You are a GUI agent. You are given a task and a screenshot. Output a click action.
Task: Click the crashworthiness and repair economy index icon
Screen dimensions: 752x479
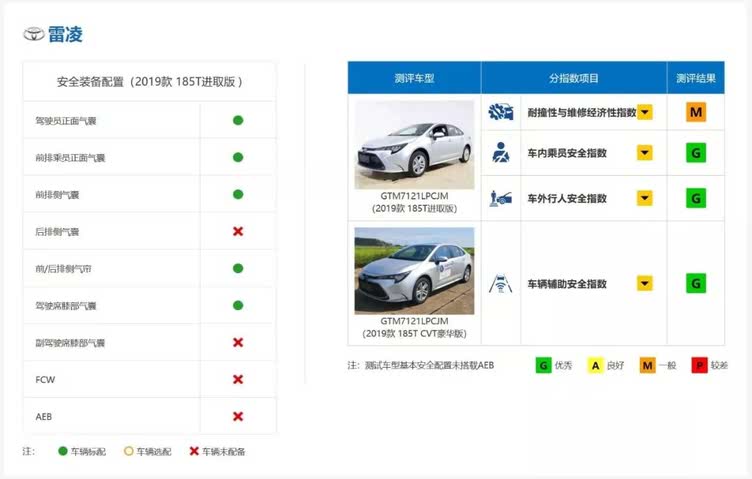pos(501,112)
